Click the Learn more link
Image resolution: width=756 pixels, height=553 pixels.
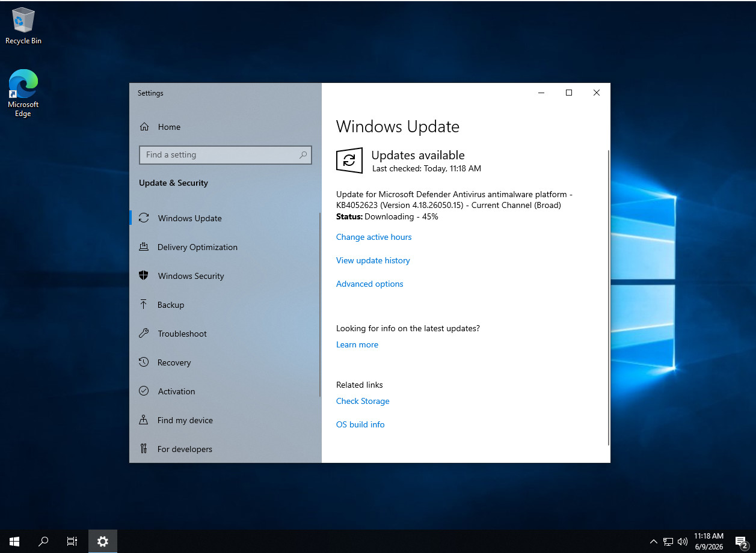(x=357, y=344)
